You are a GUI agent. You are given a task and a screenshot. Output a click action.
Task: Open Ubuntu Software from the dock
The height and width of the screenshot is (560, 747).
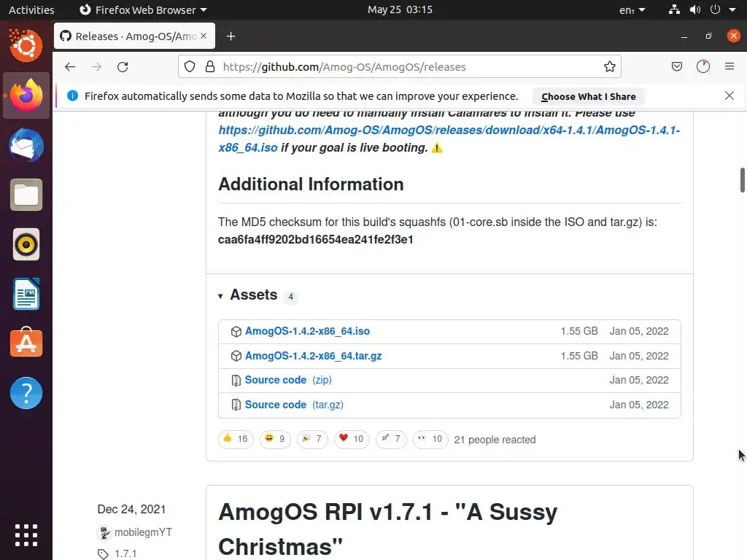tap(26, 343)
